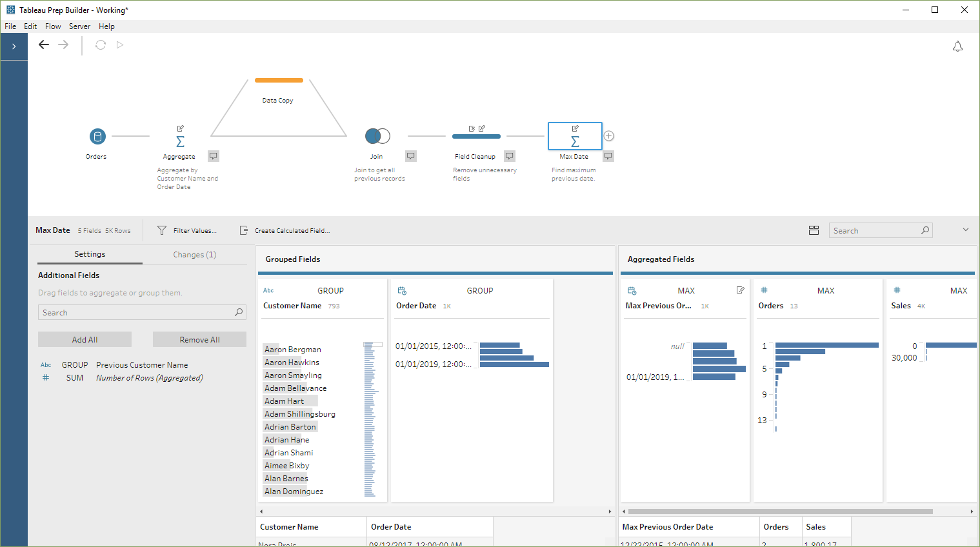Click the Max Previous Order date type icon
980x547 pixels.
pos(632,291)
